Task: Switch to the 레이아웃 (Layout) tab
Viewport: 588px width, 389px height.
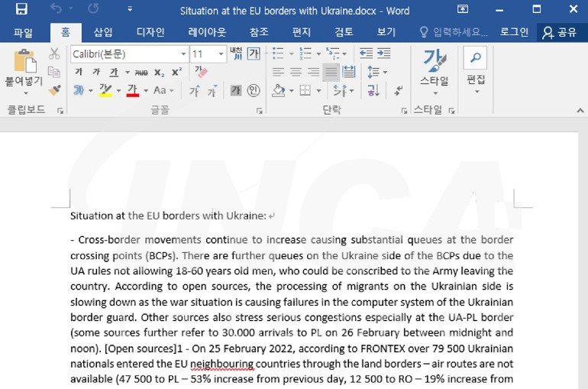Action: (207, 32)
